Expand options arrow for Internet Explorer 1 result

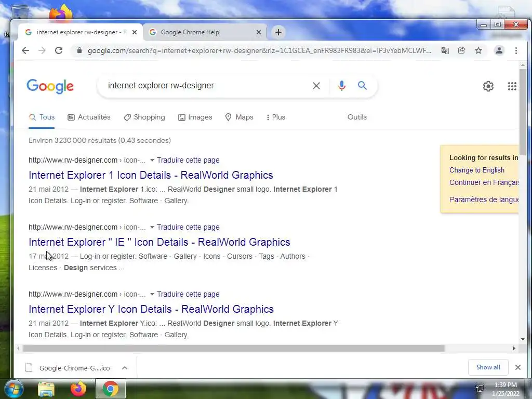click(152, 160)
